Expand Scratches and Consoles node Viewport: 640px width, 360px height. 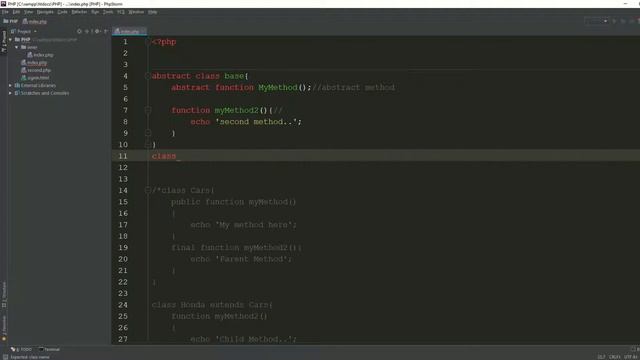pos(10,93)
